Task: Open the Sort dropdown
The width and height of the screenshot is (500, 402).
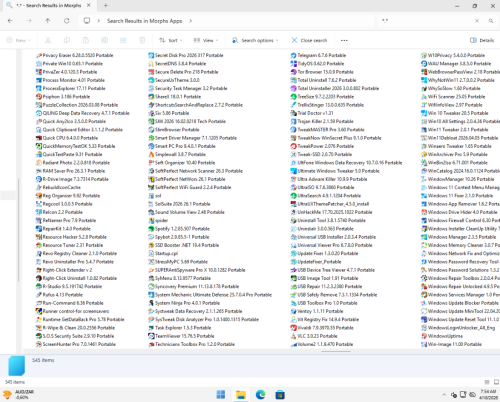Action: point(171,40)
